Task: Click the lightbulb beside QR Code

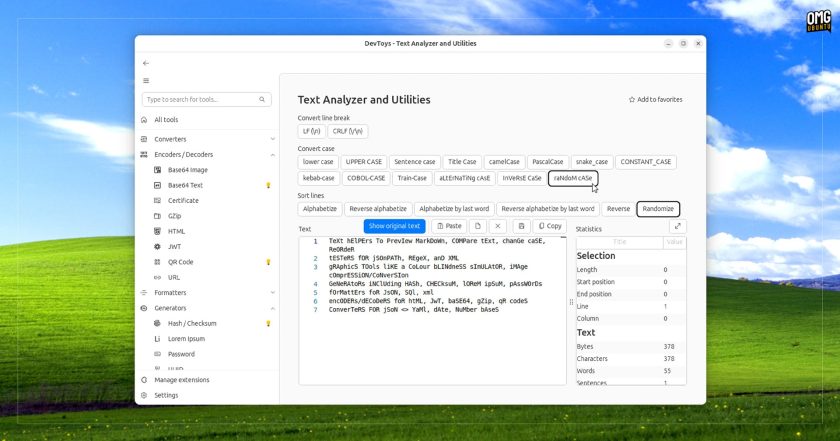Action: [268, 262]
